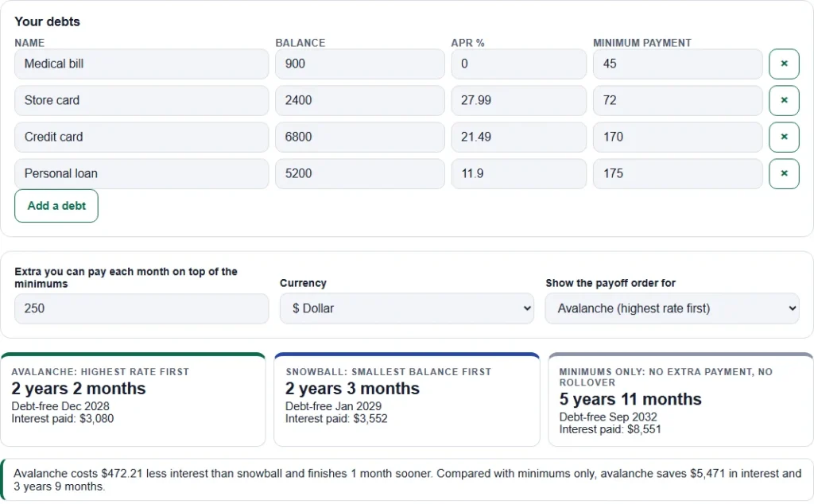Click 'Interest paid: $8,551' text

610,430
